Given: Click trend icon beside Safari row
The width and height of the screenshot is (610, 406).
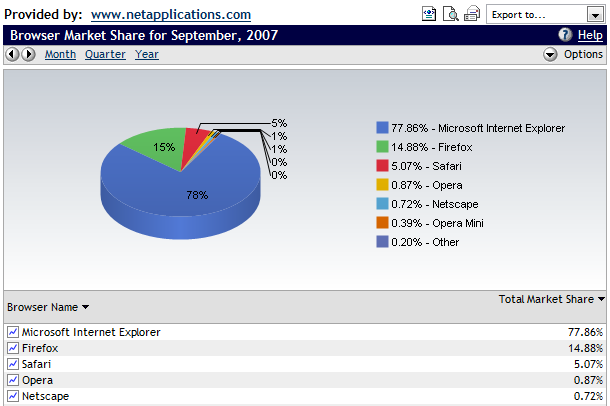Looking at the screenshot, I should pyautogui.click(x=13, y=364).
